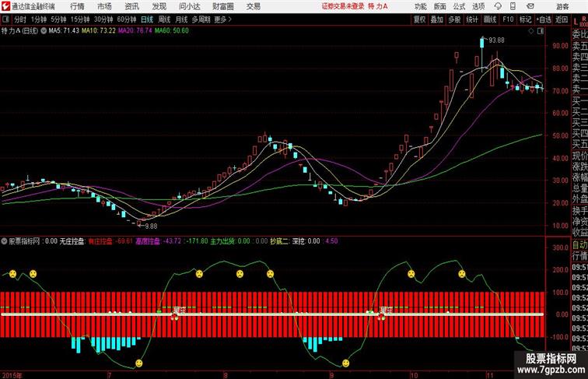This screenshot has height=379, width=588.
Task: Click the 标记 mark button
Action: (x=525, y=19)
